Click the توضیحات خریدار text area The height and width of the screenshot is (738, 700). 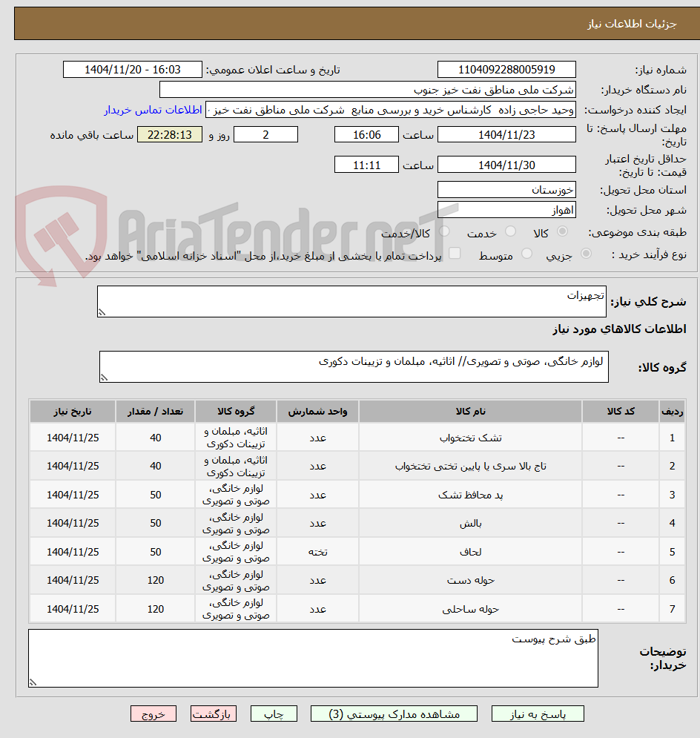pos(314,658)
